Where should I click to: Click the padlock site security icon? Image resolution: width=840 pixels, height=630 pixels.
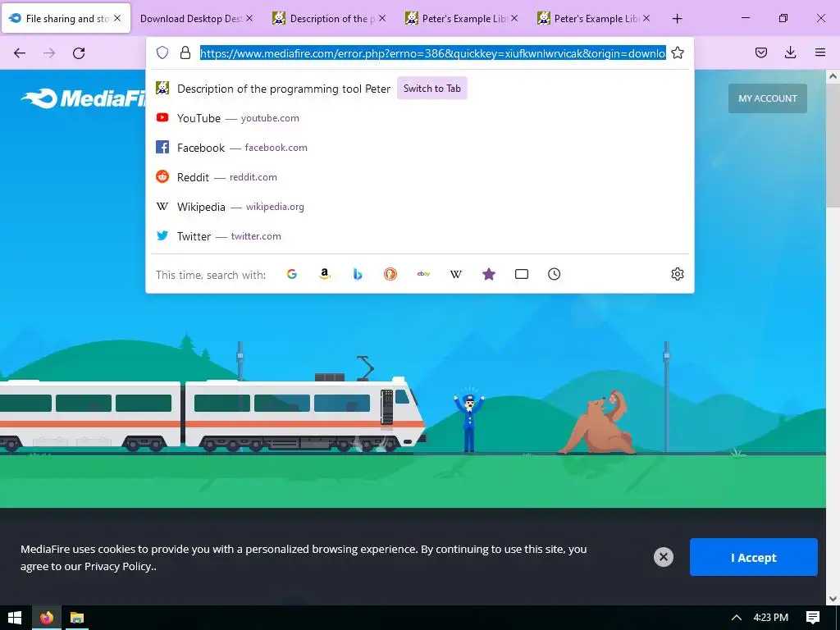(185, 52)
